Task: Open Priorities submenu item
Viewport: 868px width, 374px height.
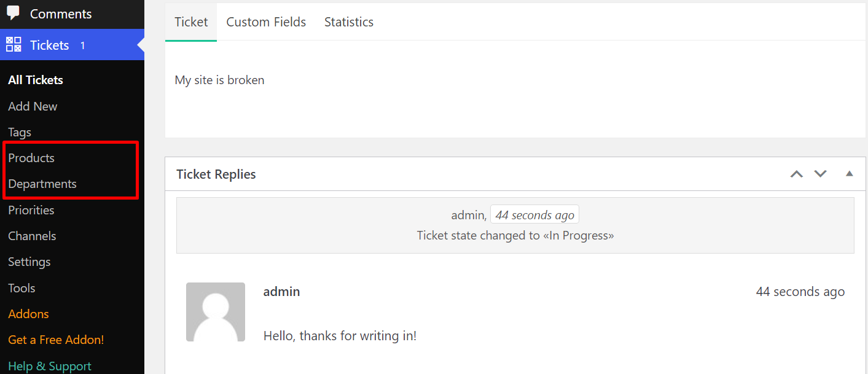Action: coord(31,210)
